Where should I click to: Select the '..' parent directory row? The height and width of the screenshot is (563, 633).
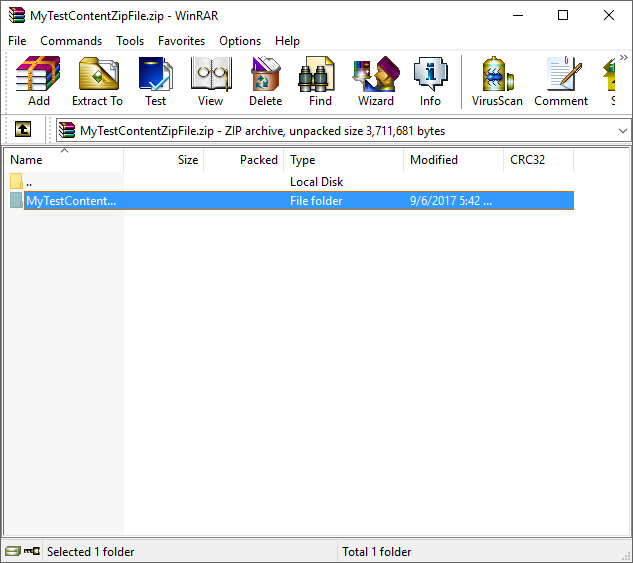pyautogui.click(x=291, y=182)
